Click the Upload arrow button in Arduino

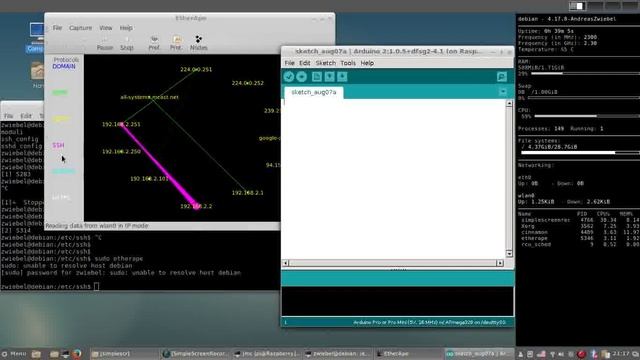[x=302, y=76]
